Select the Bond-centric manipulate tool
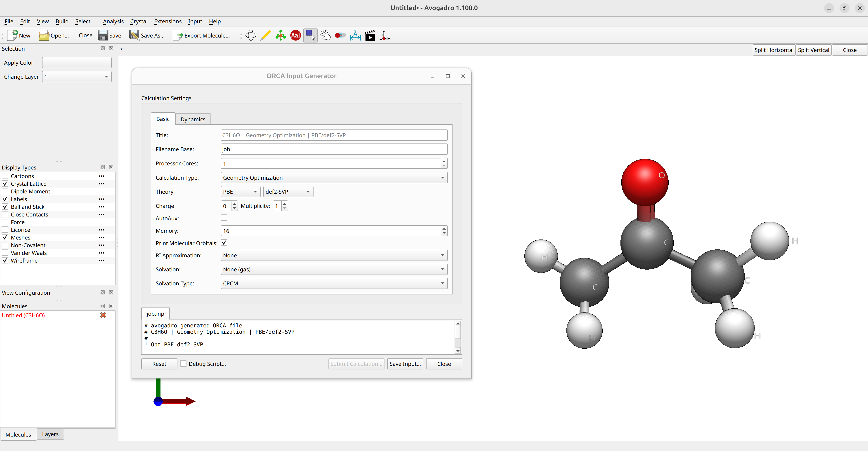 point(340,35)
